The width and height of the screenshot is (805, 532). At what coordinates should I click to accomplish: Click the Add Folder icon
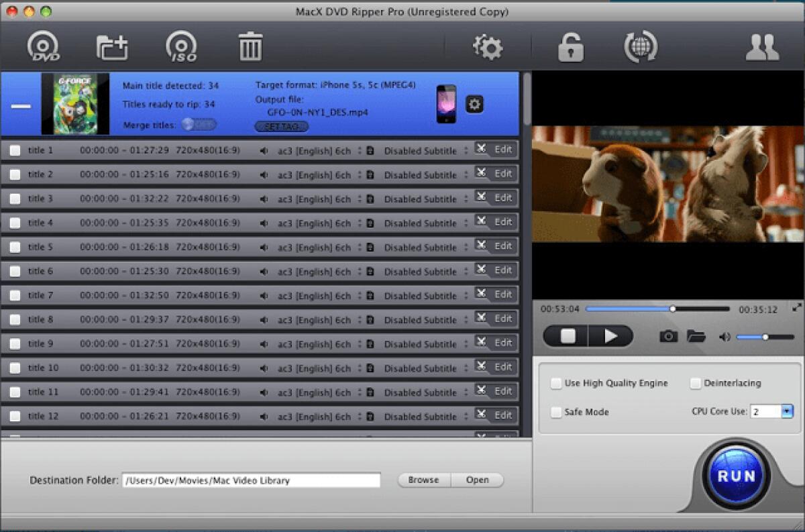pos(112,45)
